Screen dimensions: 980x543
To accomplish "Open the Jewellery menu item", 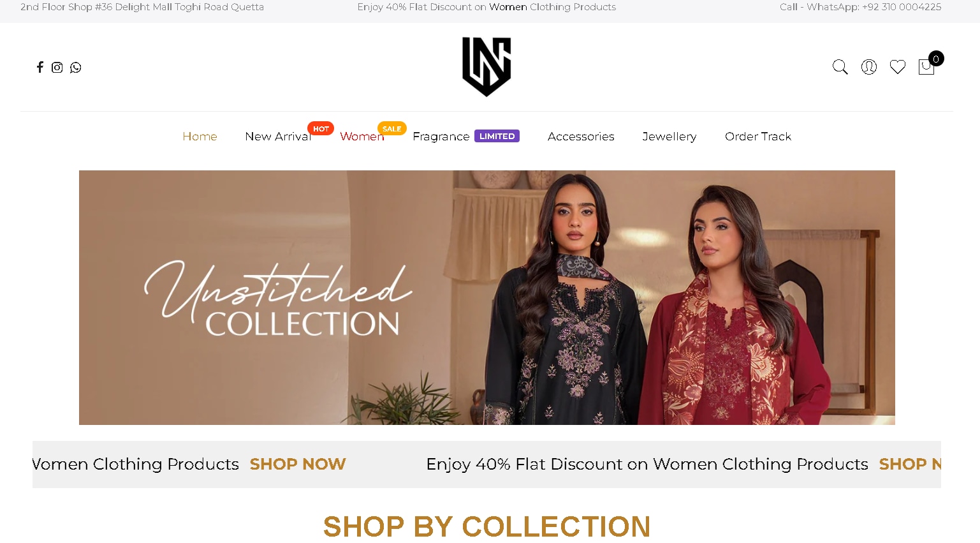I will (x=669, y=137).
